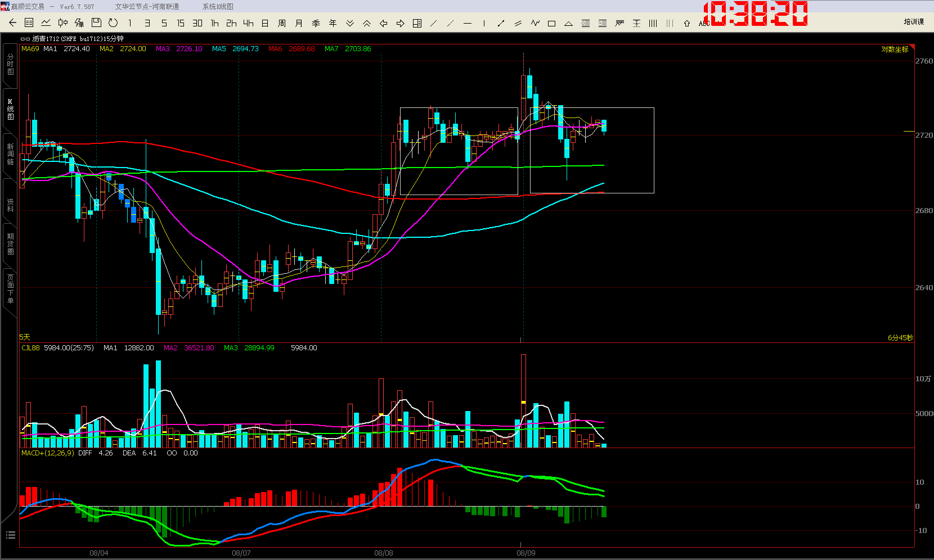The width and height of the screenshot is (934, 560).
Task: Select the zigzag wave line tool
Action: (x=535, y=23)
